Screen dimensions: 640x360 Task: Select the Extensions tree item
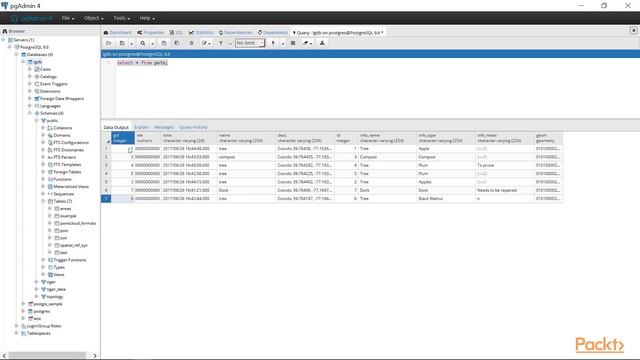coord(50,91)
